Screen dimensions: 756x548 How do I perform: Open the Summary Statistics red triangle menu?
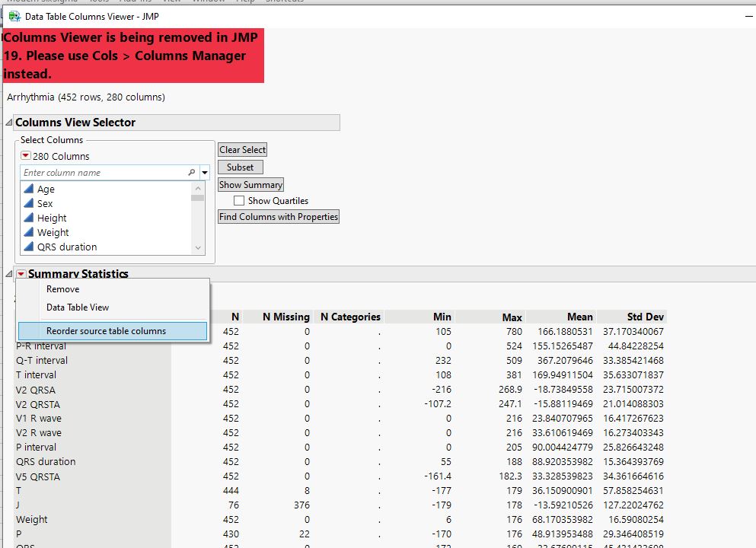click(x=21, y=274)
